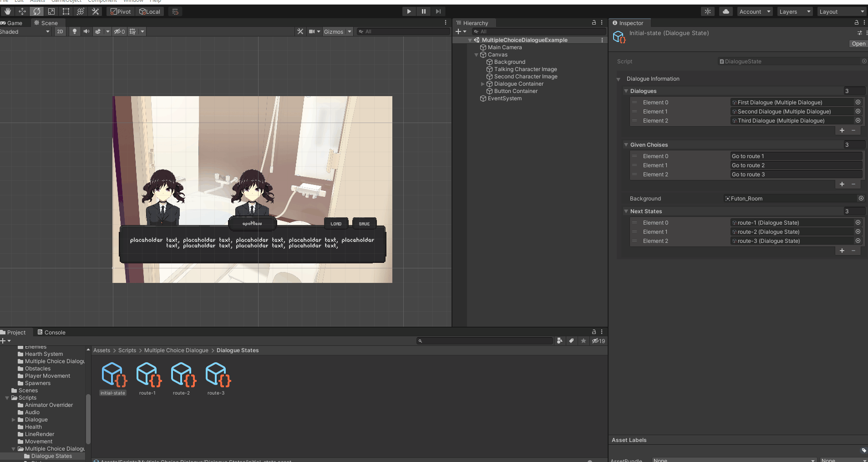Toggle scene audio mute
This screenshot has height=462, width=868.
tap(86, 31)
